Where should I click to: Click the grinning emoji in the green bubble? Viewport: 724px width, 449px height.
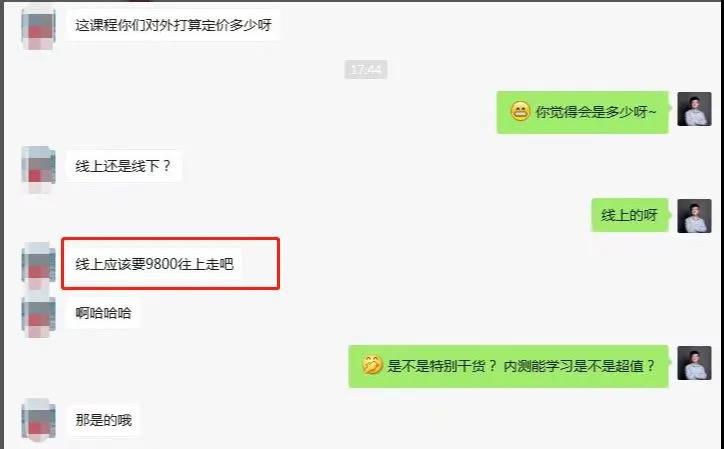[520, 111]
